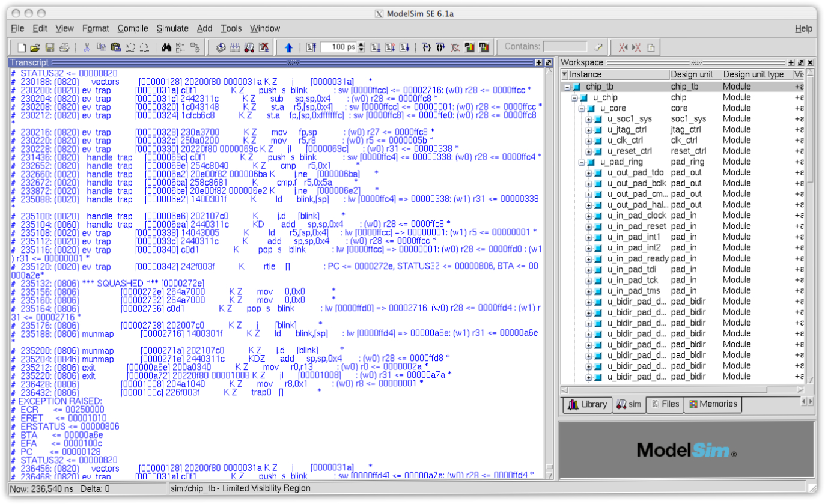Select the u_in_pad_ready instance row

tap(682, 258)
